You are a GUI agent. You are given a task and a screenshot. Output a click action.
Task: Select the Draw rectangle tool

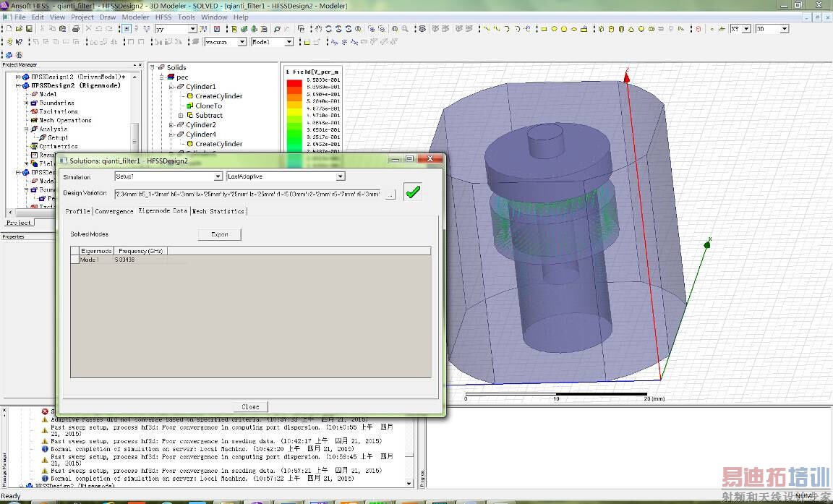pos(544,29)
